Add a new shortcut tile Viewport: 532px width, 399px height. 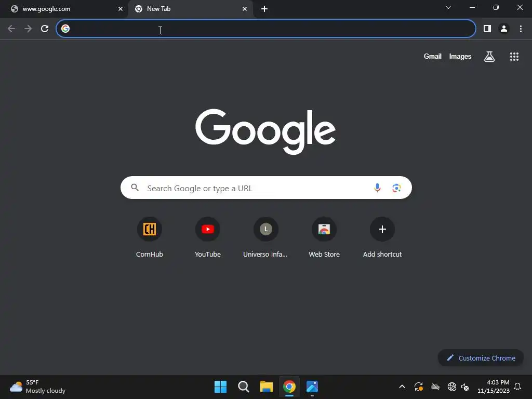pyautogui.click(x=382, y=237)
